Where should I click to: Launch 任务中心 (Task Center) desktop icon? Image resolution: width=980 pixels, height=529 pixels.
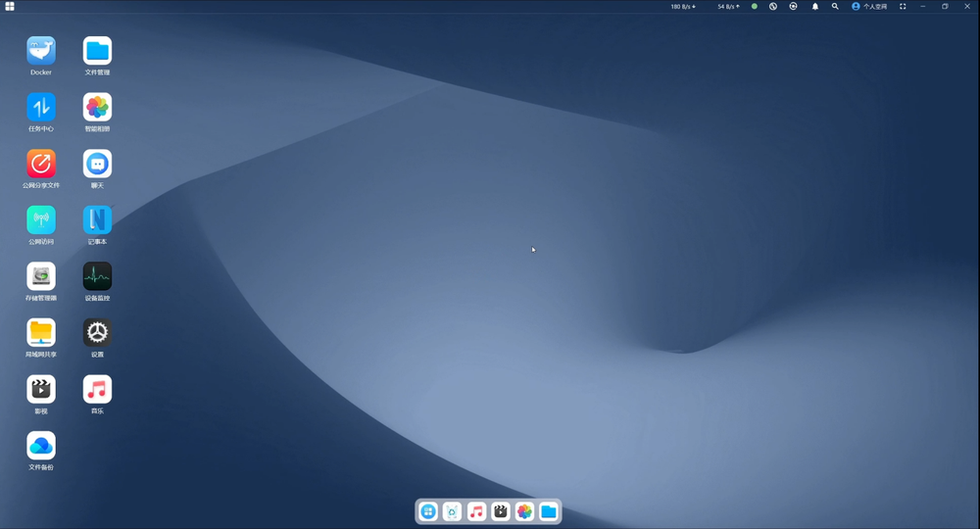41,108
